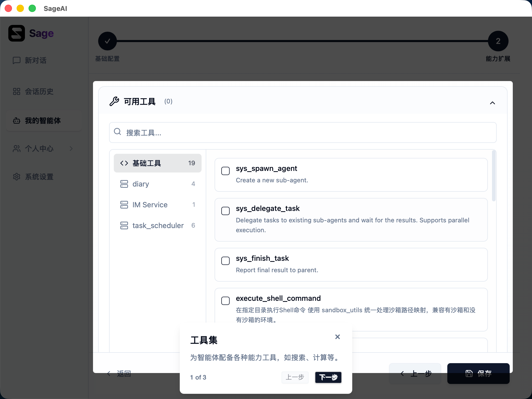
Task: Check the sys_spawn_agent tool checkbox
Action: pyautogui.click(x=225, y=171)
